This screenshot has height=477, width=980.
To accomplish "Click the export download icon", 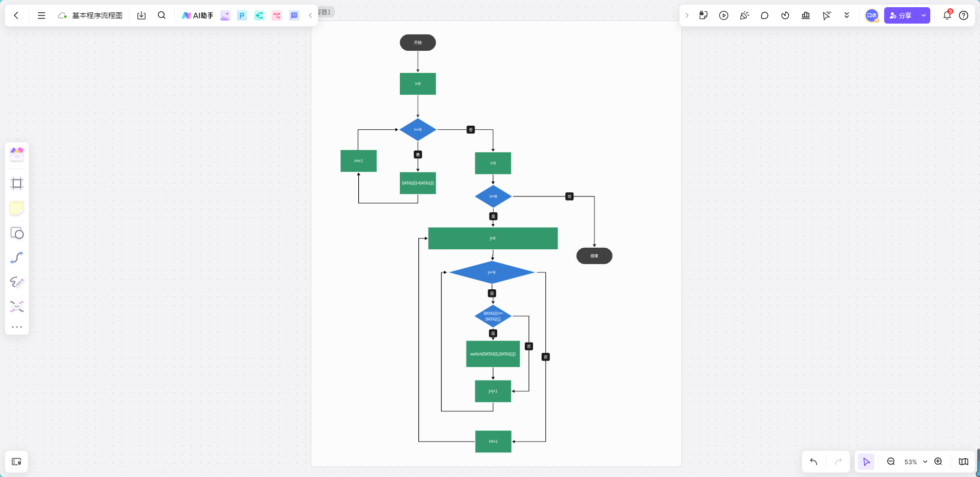I will point(141,15).
